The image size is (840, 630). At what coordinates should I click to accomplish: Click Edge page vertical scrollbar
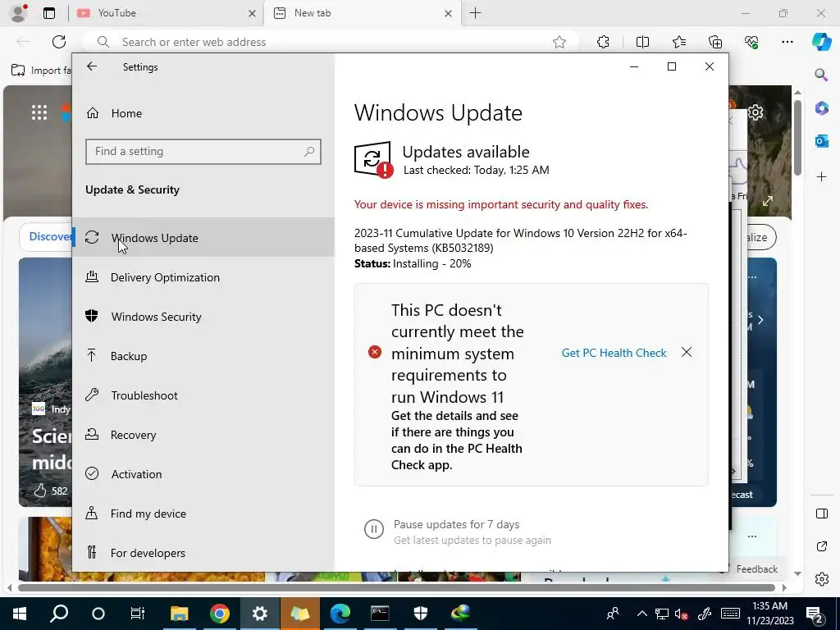[x=797, y=137]
